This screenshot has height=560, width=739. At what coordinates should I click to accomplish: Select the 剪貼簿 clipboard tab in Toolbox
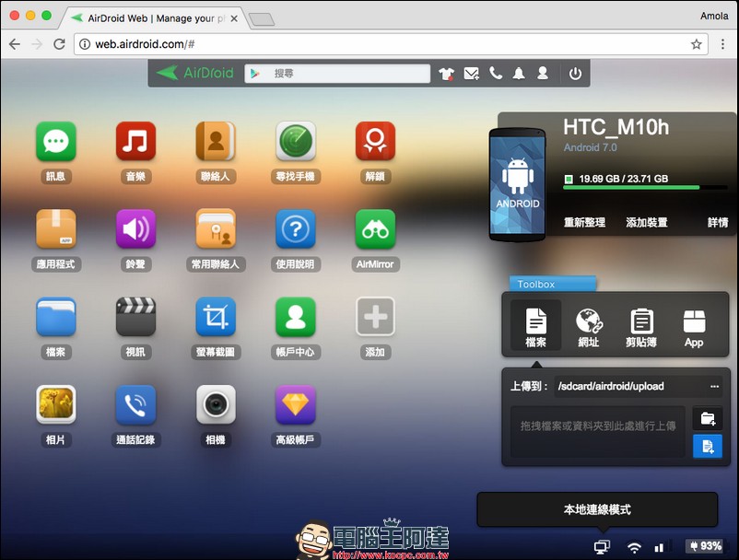point(641,327)
